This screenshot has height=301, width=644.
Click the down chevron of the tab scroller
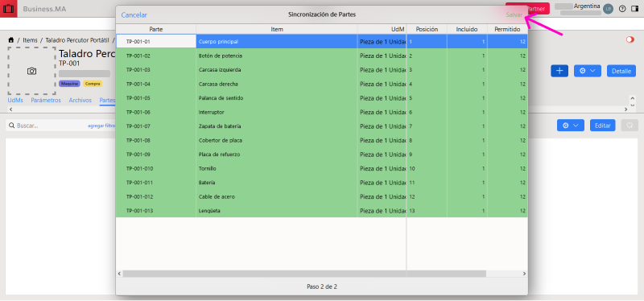pos(633,105)
